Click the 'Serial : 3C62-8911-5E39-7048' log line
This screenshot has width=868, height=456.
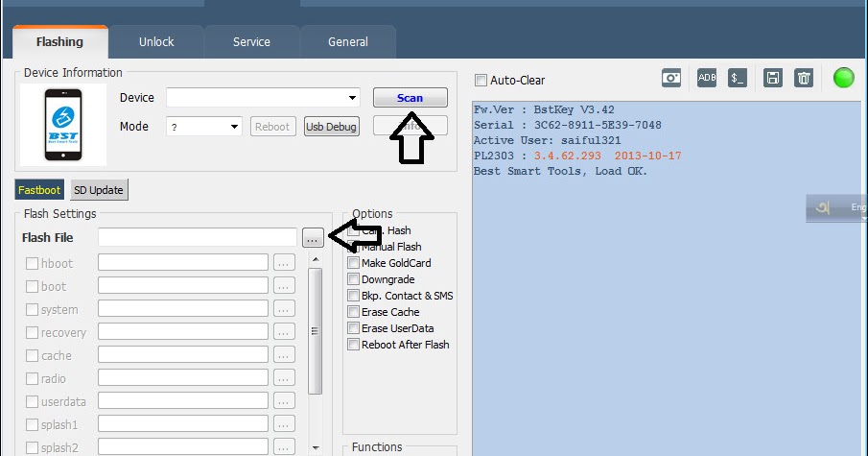pos(568,125)
